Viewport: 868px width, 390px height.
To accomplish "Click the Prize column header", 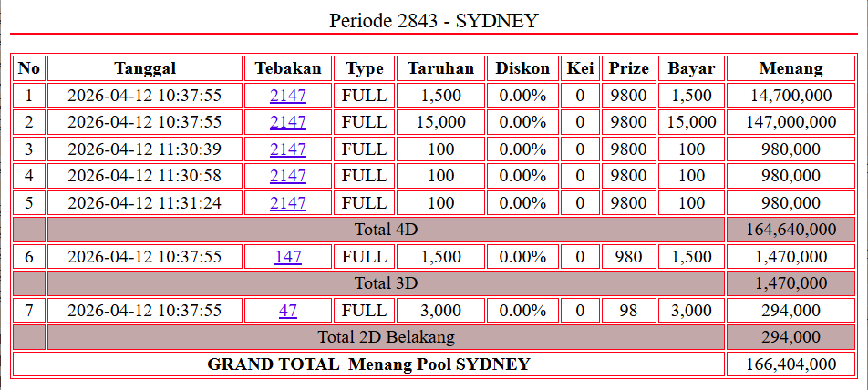I will click(628, 68).
